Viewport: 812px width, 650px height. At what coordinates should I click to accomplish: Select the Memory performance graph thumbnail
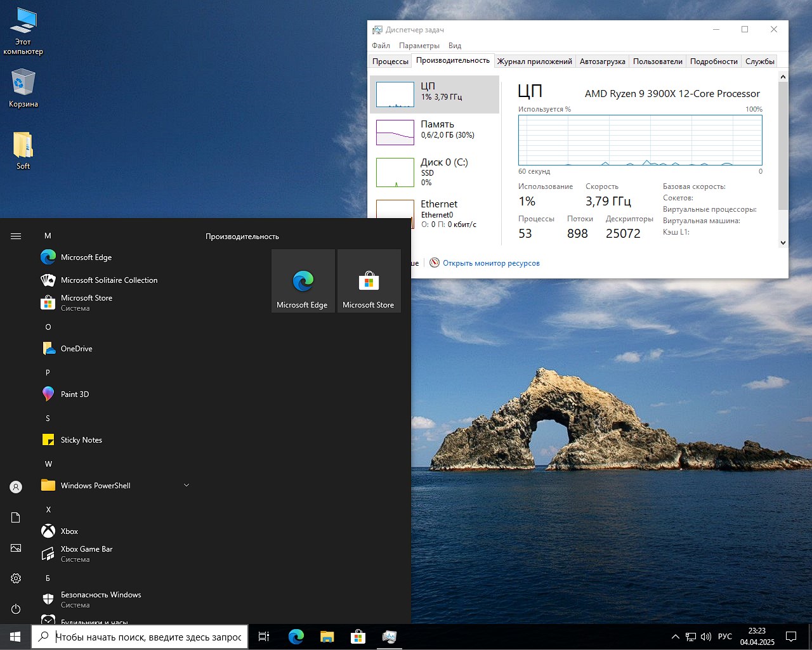click(395, 133)
